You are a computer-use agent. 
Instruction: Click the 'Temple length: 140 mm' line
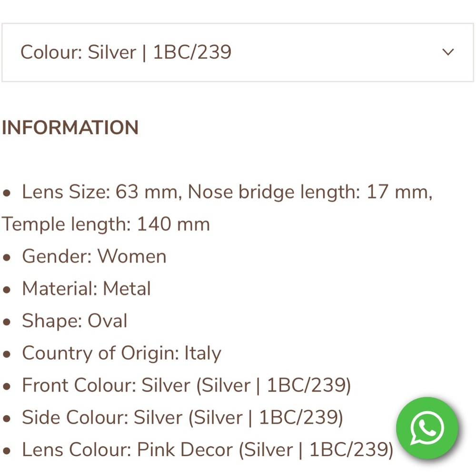pos(106,224)
